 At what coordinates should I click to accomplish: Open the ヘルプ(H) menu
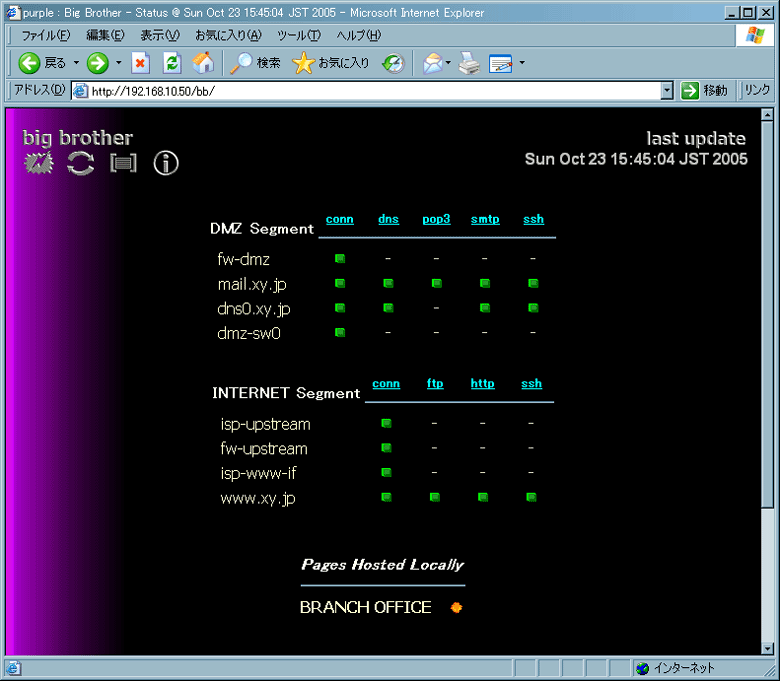[x=359, y=35]
